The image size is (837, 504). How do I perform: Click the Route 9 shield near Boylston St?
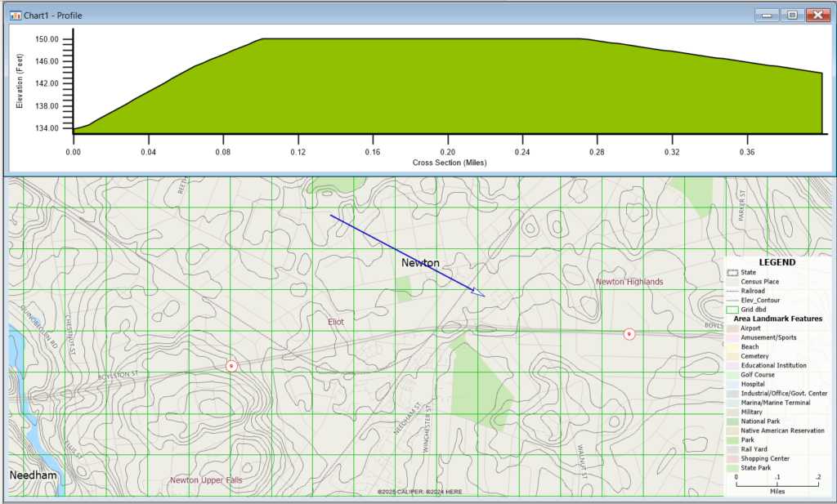pyautogui.click(x=231, y=366)
